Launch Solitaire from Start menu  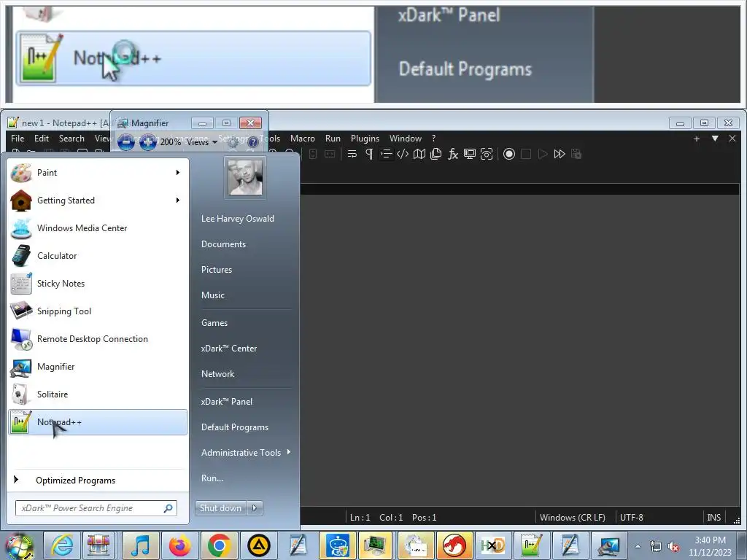(x=98, y=394)
